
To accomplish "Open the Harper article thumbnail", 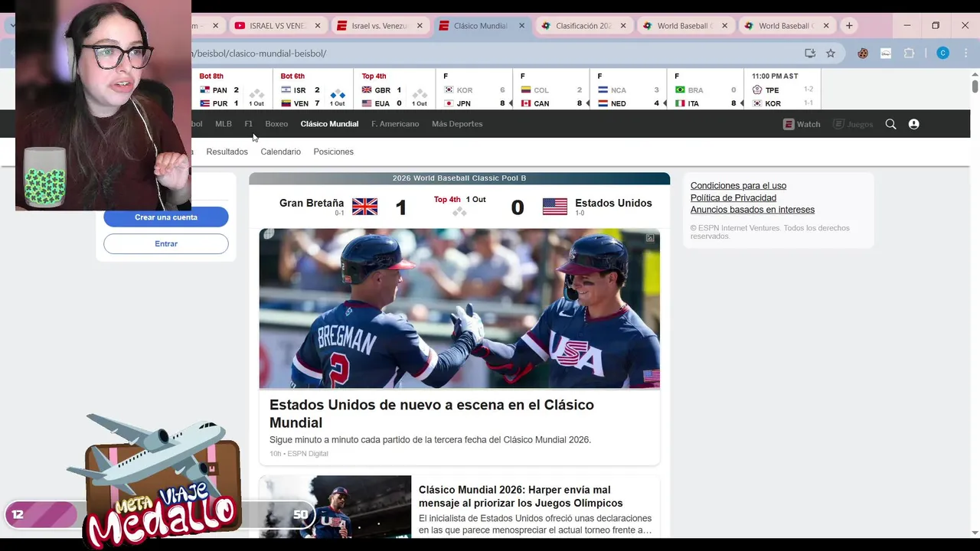I will [x=335, y=506].
